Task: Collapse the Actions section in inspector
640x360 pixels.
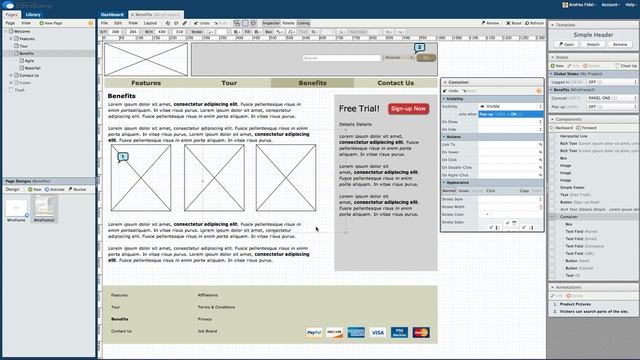Action: click(444, 137)
